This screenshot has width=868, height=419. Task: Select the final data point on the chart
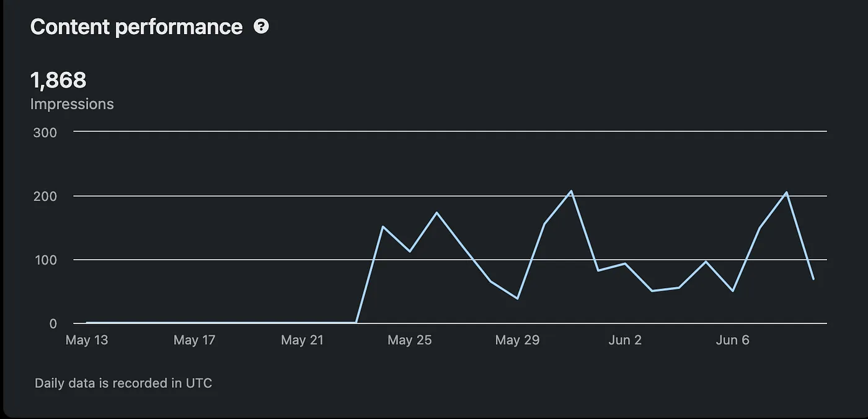click(x=813, y=280)
